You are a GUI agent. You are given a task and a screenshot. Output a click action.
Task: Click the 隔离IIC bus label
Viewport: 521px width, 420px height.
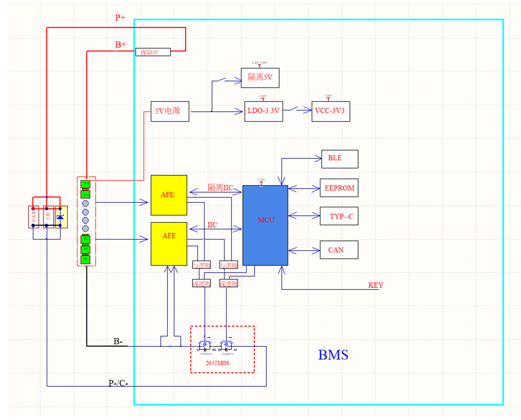pyautogui.click(x=220, y=187)
